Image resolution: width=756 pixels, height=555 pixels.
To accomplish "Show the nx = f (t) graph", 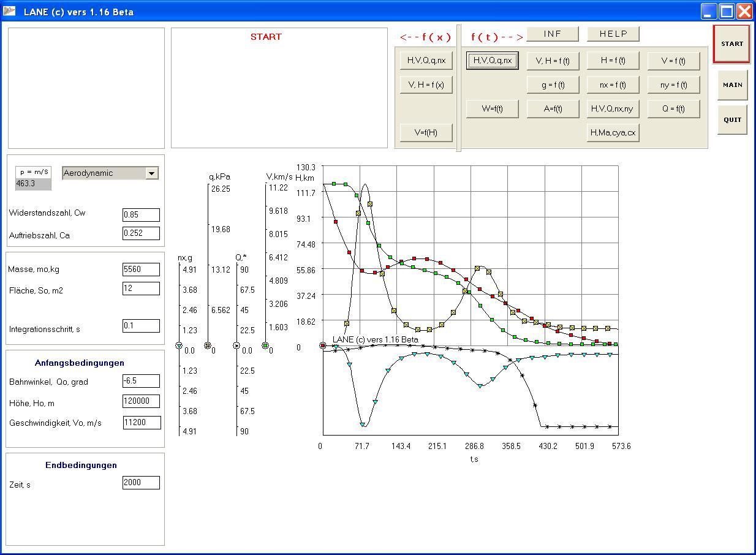I will [x=613, y=85].
